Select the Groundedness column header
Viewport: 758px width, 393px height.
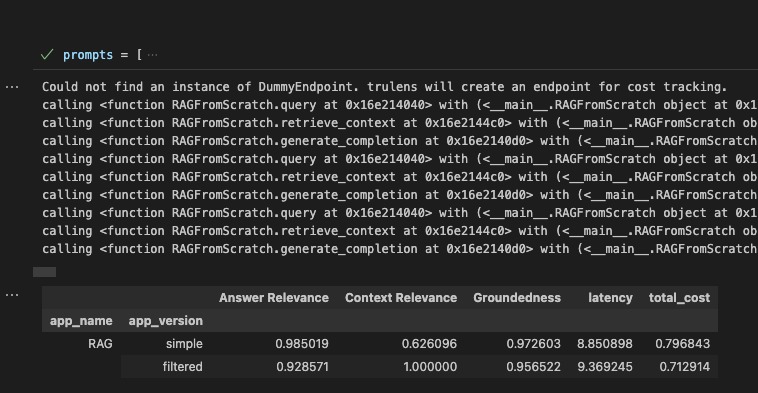[517, 298]
